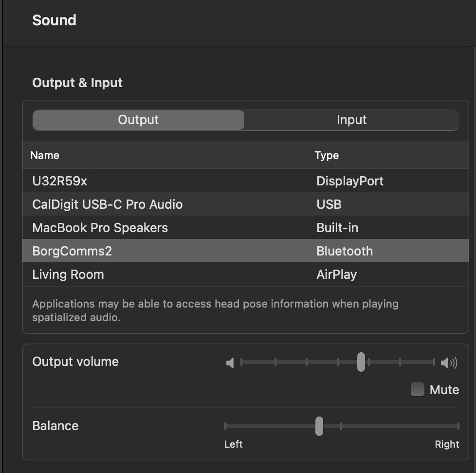Switch to the Input tab
Screen dimensions: 476x473
(351, 120)
